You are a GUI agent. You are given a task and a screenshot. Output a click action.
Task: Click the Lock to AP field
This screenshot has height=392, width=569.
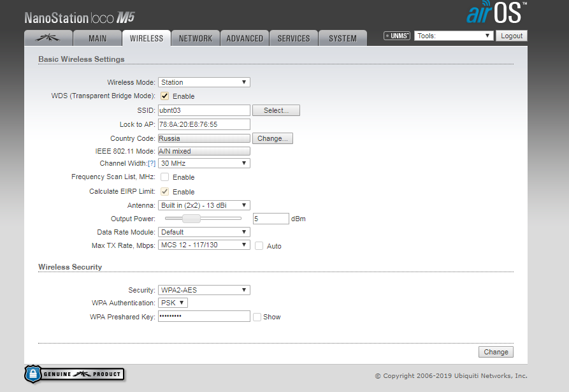click(204, 124)
